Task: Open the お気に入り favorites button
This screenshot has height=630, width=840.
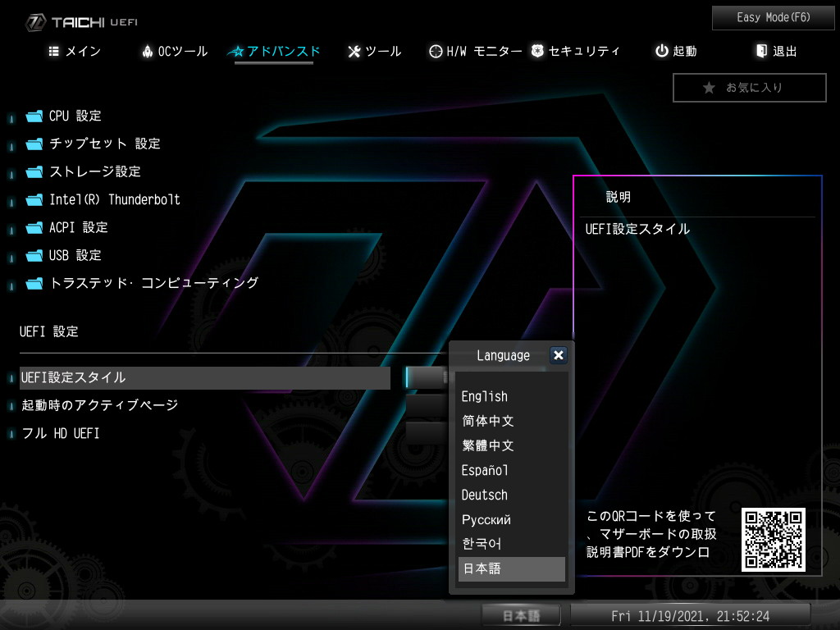Action: 750,87
